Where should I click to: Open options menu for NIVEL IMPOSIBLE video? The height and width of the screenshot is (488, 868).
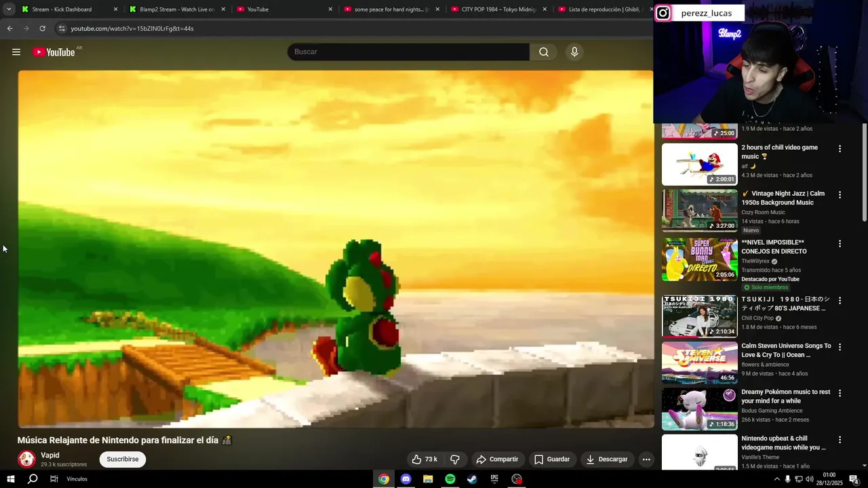pos(840,243)
